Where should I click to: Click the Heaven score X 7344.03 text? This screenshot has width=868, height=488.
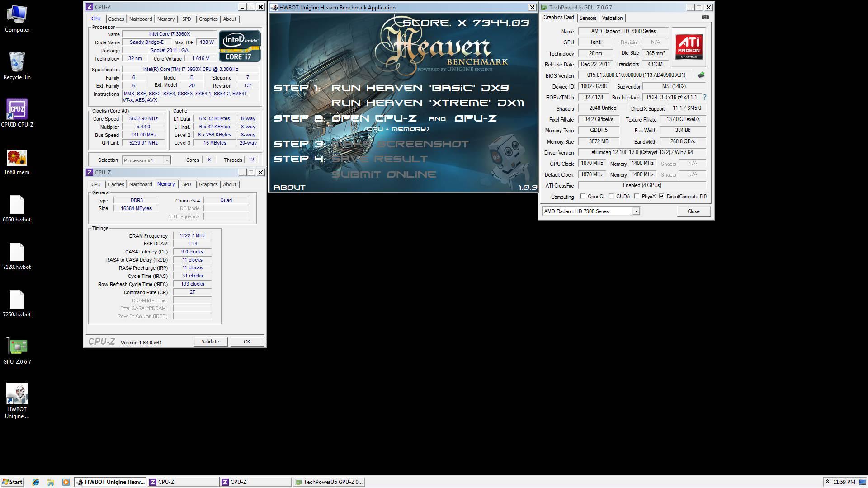[x=466, y=23]
